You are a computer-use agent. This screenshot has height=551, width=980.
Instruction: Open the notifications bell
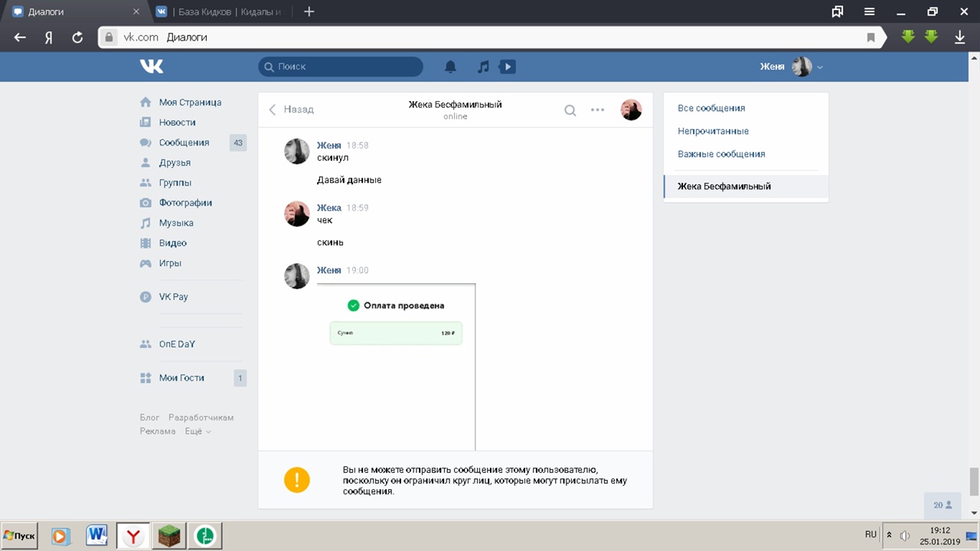(x=450, y=67)
